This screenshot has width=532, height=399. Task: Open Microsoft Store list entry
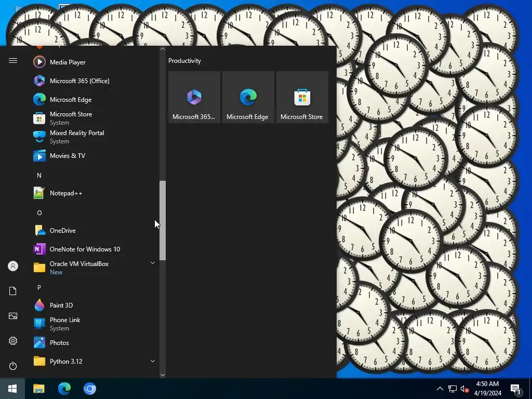95,118
